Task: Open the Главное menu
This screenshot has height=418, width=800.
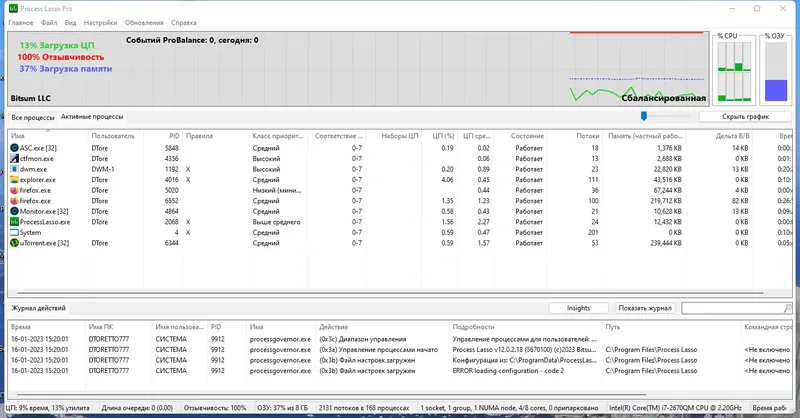Action: click(21, 22)
